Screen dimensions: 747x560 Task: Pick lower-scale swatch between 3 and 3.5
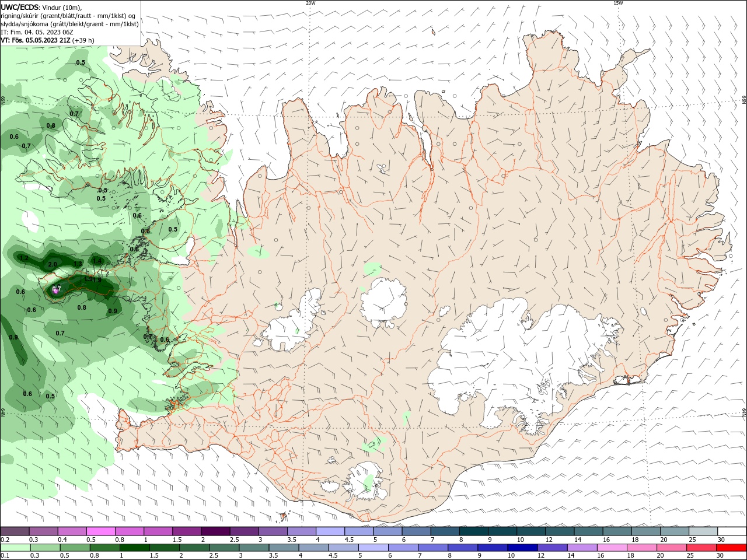(254, 548)
